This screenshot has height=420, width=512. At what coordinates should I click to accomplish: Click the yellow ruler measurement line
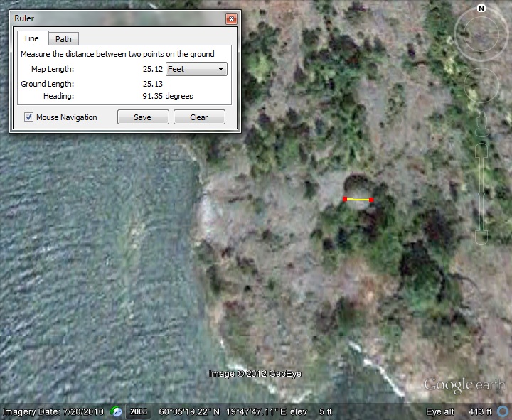358,200
